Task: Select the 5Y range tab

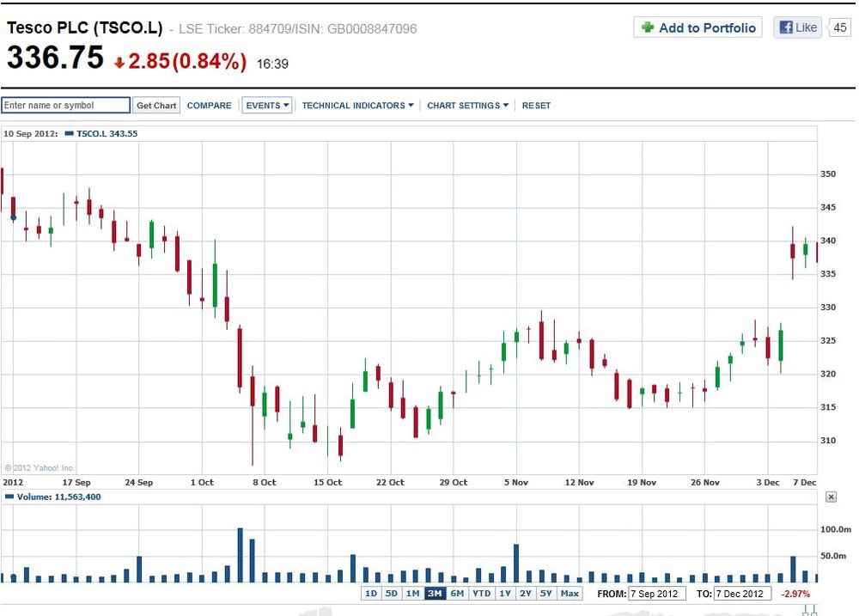Action: point(545,594)
